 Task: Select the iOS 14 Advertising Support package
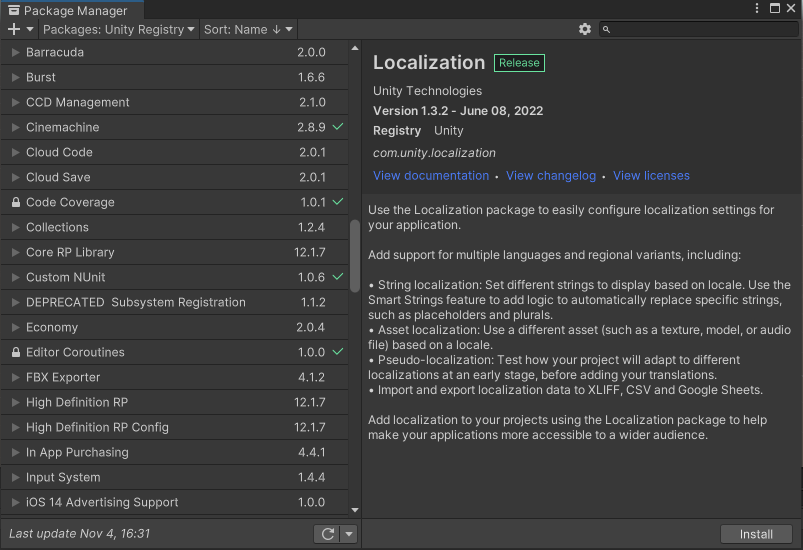pos(174,502)
